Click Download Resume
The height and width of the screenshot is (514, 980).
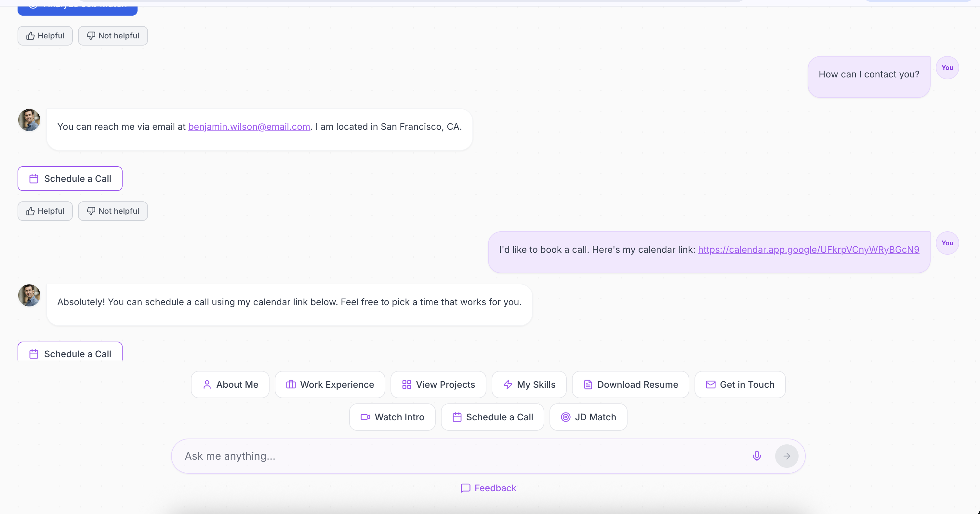[x=630, y=385]
